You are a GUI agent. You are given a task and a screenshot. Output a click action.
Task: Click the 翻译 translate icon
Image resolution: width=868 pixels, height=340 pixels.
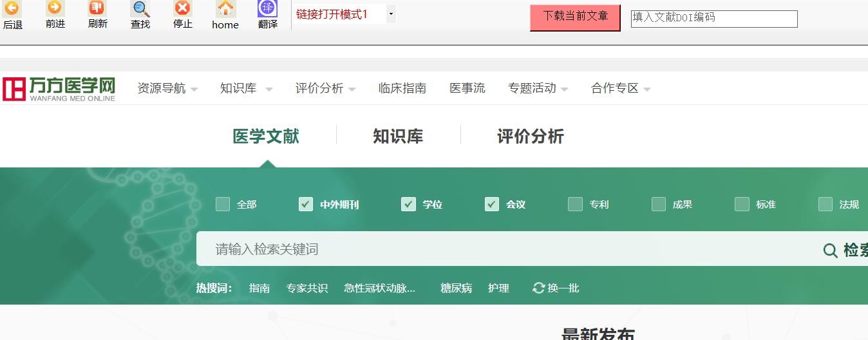click(x=267, y=8)
